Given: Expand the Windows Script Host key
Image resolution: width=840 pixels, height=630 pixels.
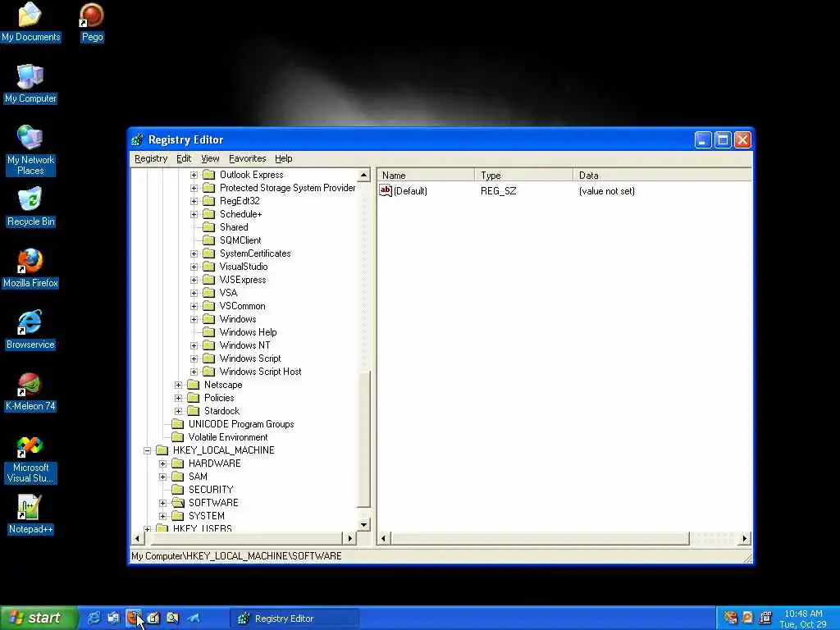Looking at the screenshot, I should [x=194, y=372].
